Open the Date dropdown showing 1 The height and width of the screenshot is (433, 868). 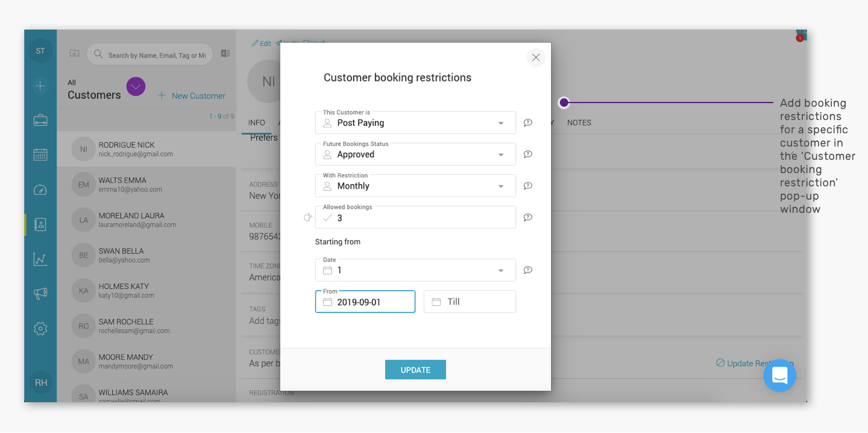pos(415,270)
